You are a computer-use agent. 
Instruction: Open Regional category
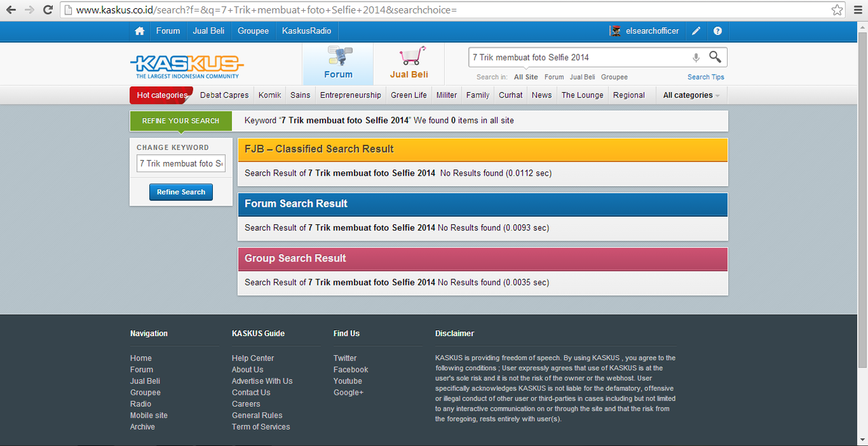[x=629, y=96]
